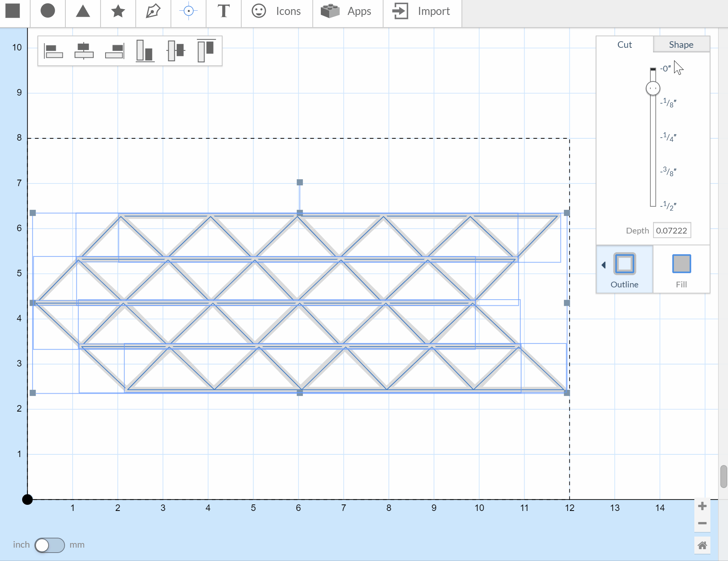Screen dimensions: 728x561
Task: Align selected shapes to bottom
Action: tap(145, 51)
